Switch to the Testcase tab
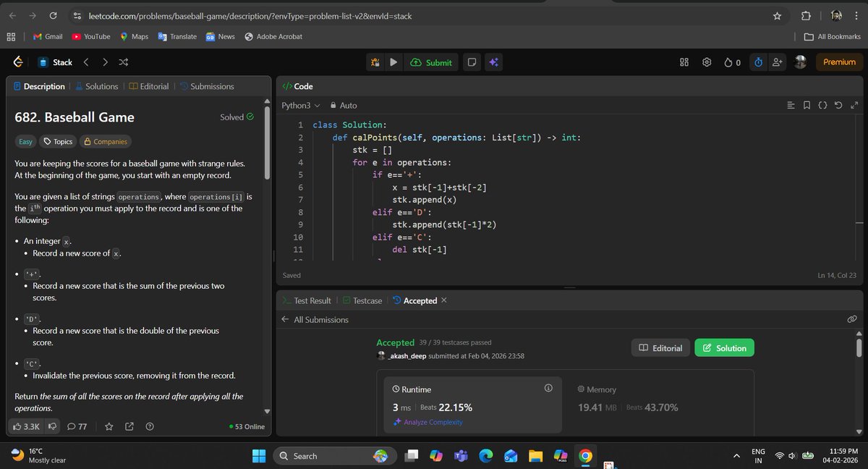The image size is (868, 469). pyautogui.click(x=362, y=300)
